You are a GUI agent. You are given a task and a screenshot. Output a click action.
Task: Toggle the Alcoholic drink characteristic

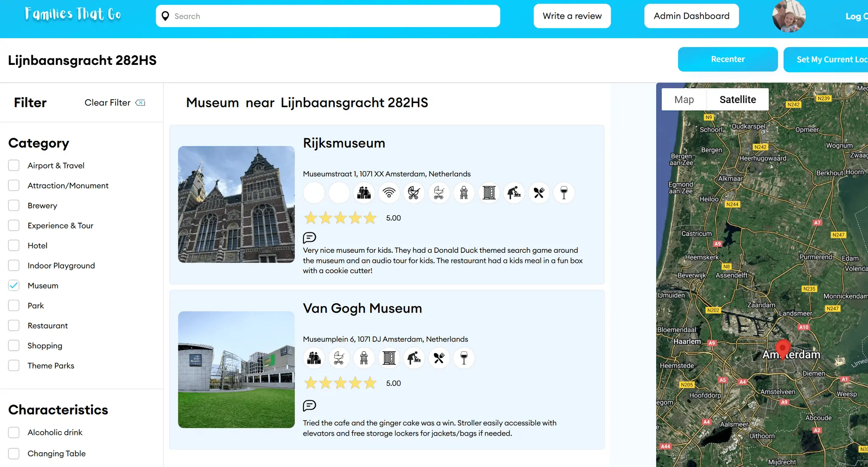coord(14,432)
